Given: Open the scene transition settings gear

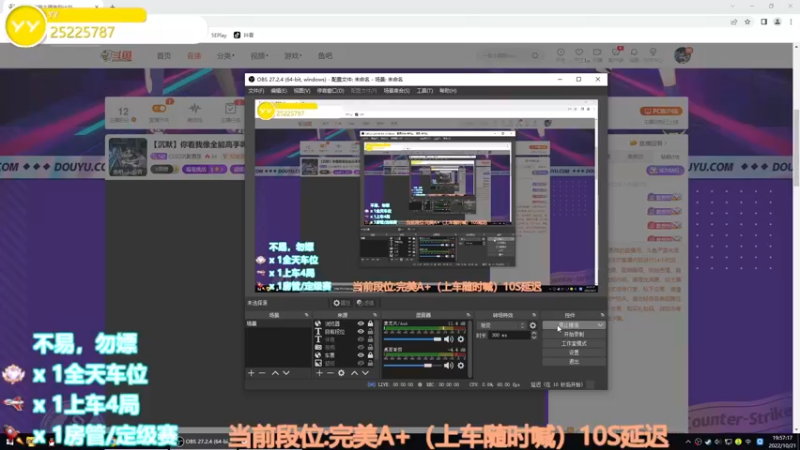Looking at the screenshot, I should (x=533, y=326).
